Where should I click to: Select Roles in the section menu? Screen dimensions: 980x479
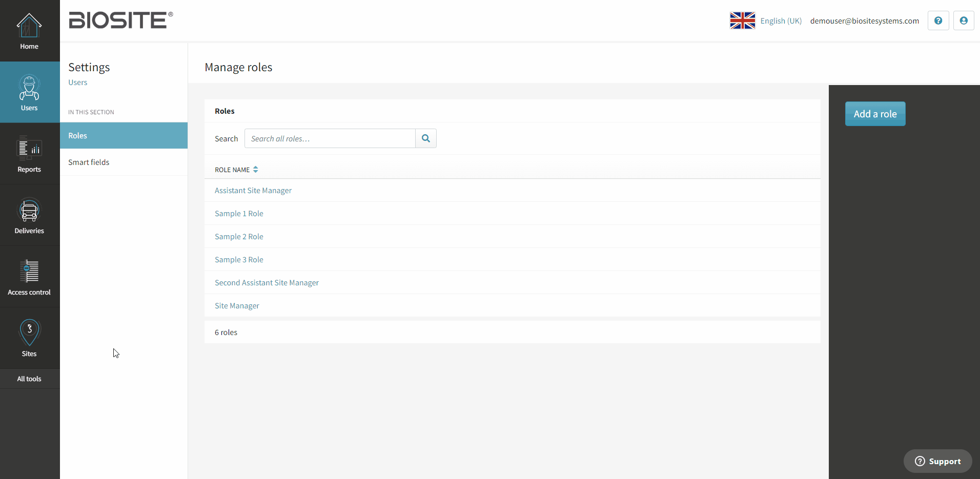124,135
